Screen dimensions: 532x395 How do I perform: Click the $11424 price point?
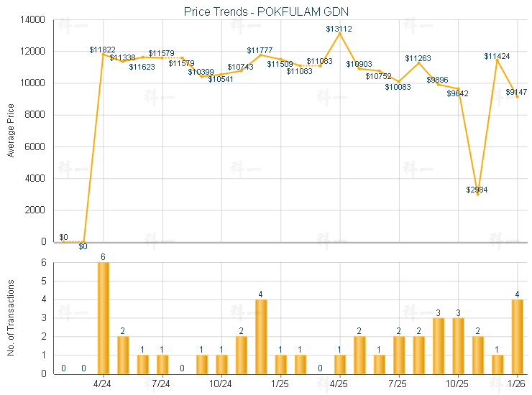(497, 60)
